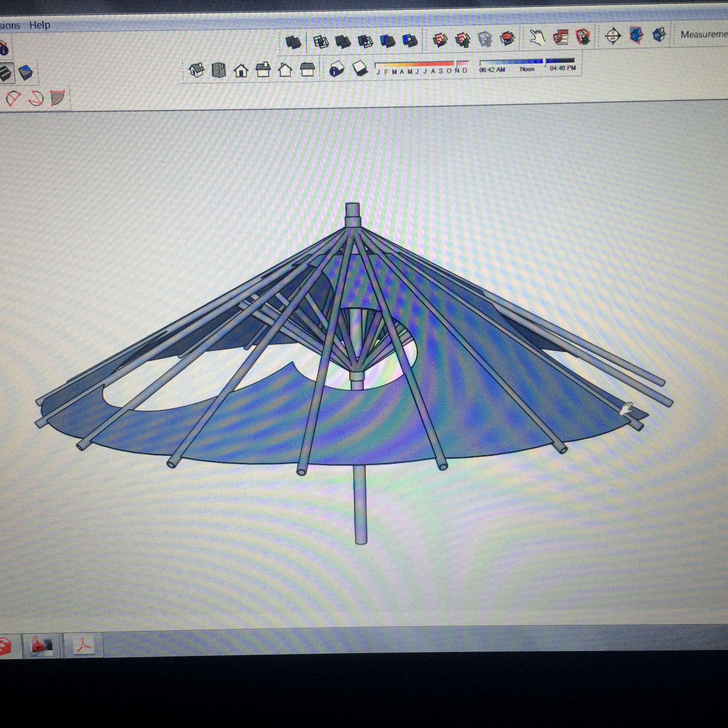The width and height of the screenshot is (728, 728).
Task: Select the Back view house icon
Action: pos(285,70)
